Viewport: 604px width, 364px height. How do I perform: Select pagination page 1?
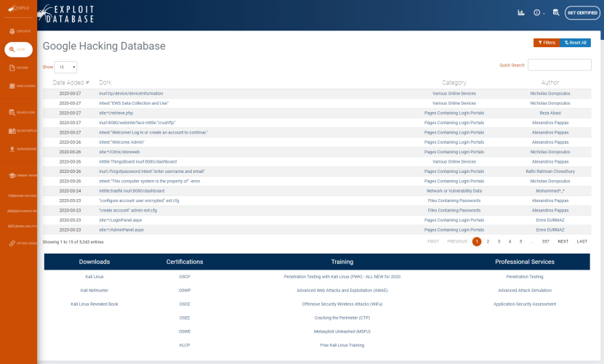[x=477, y=241]
